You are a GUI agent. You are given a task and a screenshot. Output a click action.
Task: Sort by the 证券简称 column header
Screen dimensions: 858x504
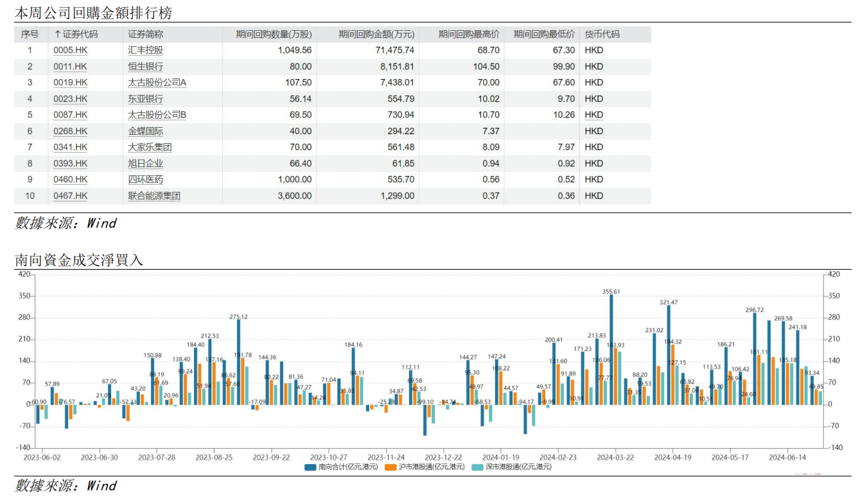pyautogui.click(x=146, y=35)
